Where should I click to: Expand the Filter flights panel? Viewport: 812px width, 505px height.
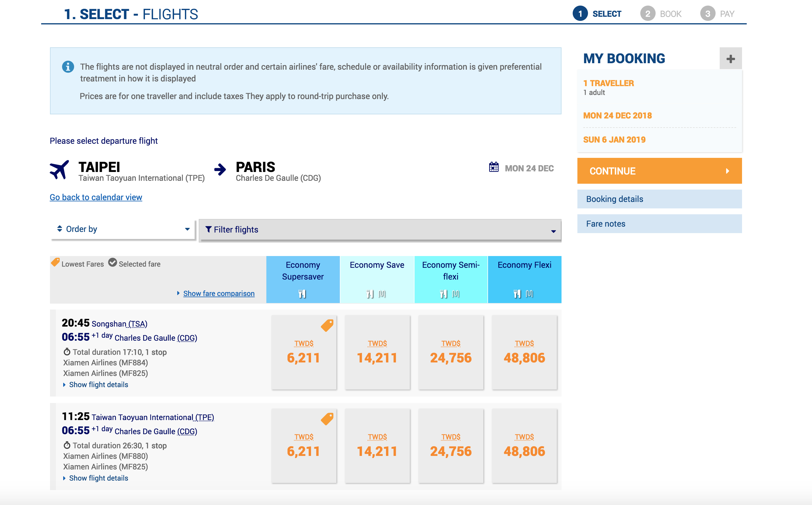pos(380,230)
